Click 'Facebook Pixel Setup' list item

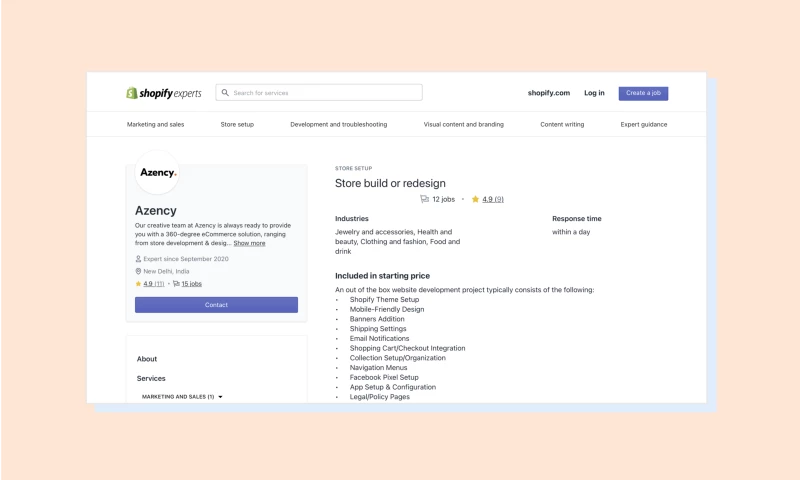tap(384, 377)
